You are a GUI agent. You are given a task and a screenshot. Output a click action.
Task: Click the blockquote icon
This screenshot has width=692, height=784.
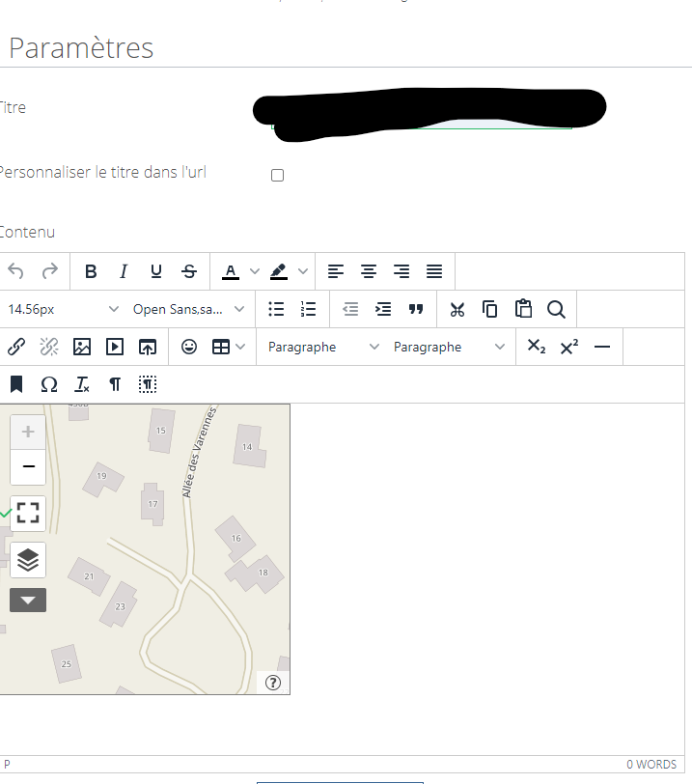416,309
